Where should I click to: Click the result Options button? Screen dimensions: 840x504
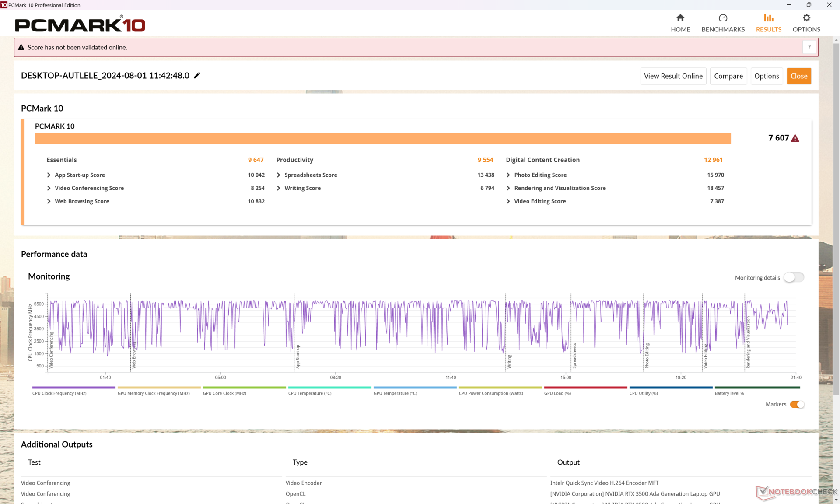pos(766,76)
